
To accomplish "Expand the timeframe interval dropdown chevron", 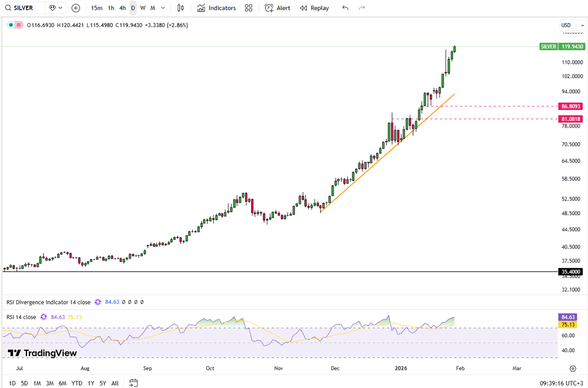I will point(162,8).
